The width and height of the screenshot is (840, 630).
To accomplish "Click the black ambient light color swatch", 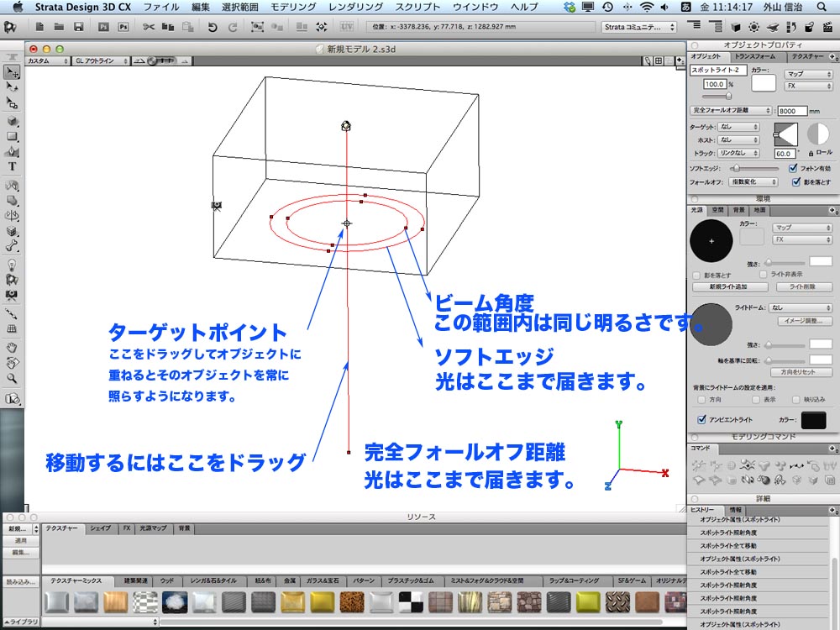I will [x=813, y=420].
